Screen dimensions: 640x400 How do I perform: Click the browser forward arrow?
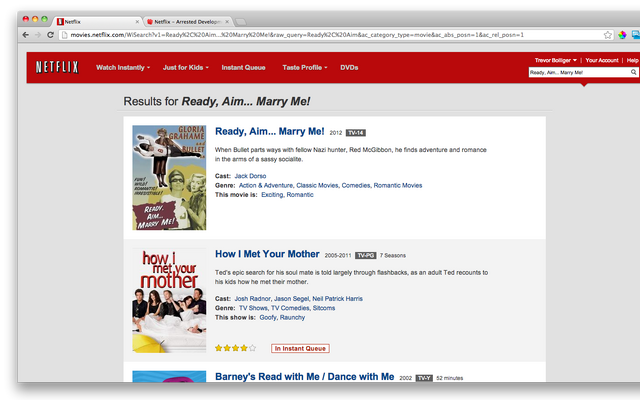38,35
